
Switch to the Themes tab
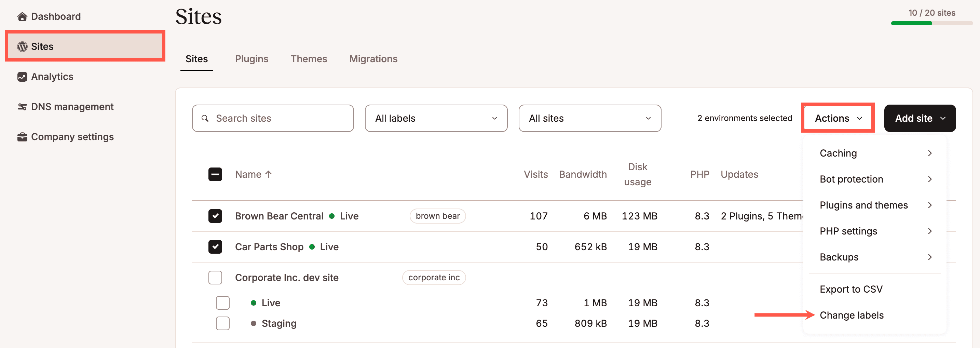[x=309, y=59]
